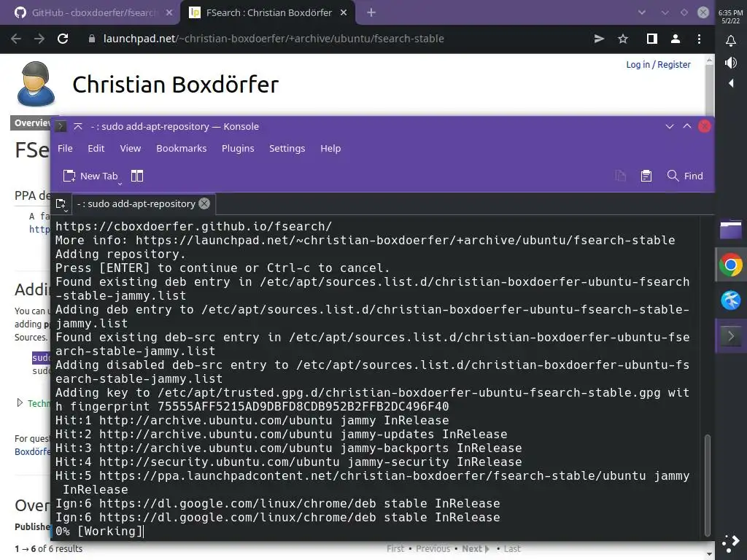Click 'Adding repository.' terminal line

tap(120, 254)
